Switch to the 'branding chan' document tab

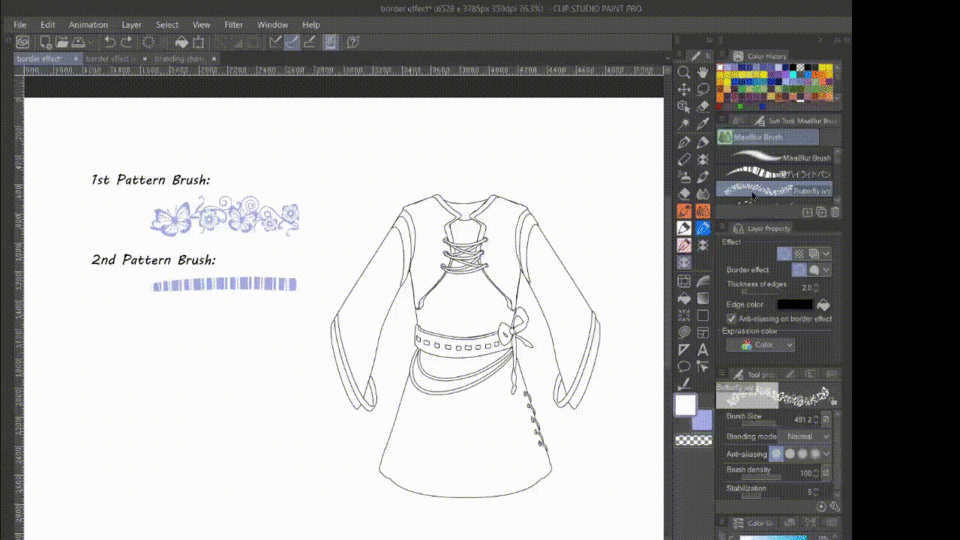pyautogui.click(x=178, y=59)
